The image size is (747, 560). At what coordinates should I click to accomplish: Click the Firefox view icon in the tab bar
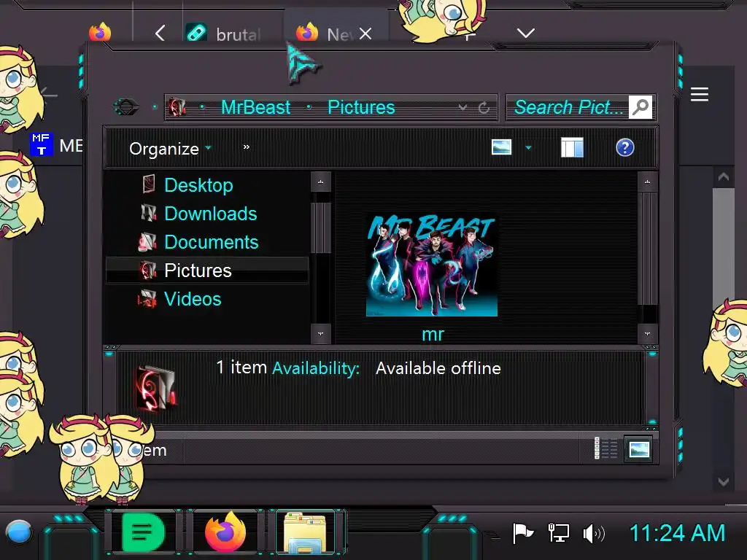pyautogui.click(x=100, y=32)
